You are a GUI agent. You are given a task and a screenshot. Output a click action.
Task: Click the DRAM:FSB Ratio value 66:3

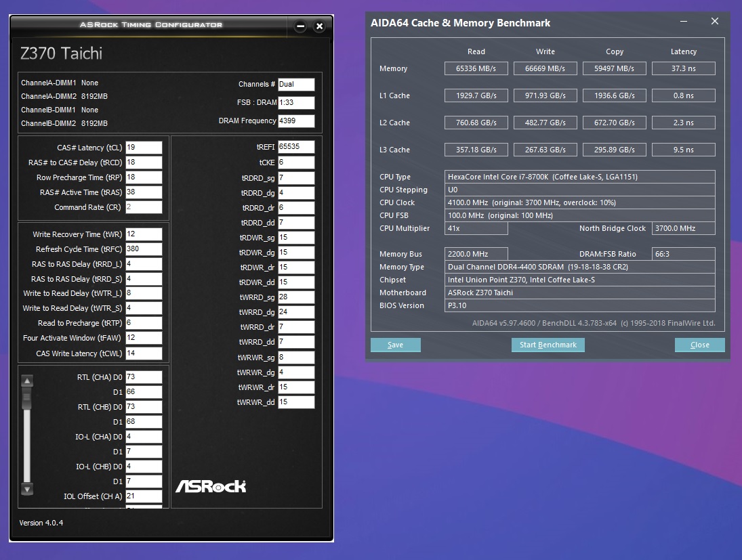683,254
